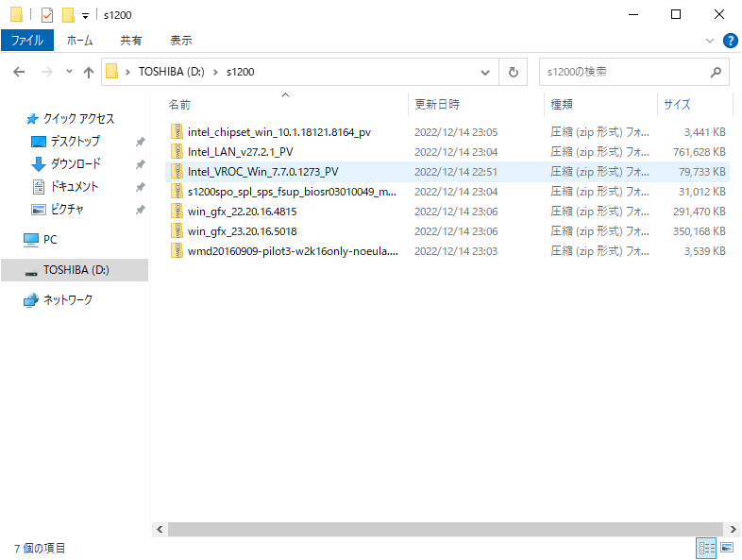Switch to the 表示 ribbon tab

[x=180, y=41]
